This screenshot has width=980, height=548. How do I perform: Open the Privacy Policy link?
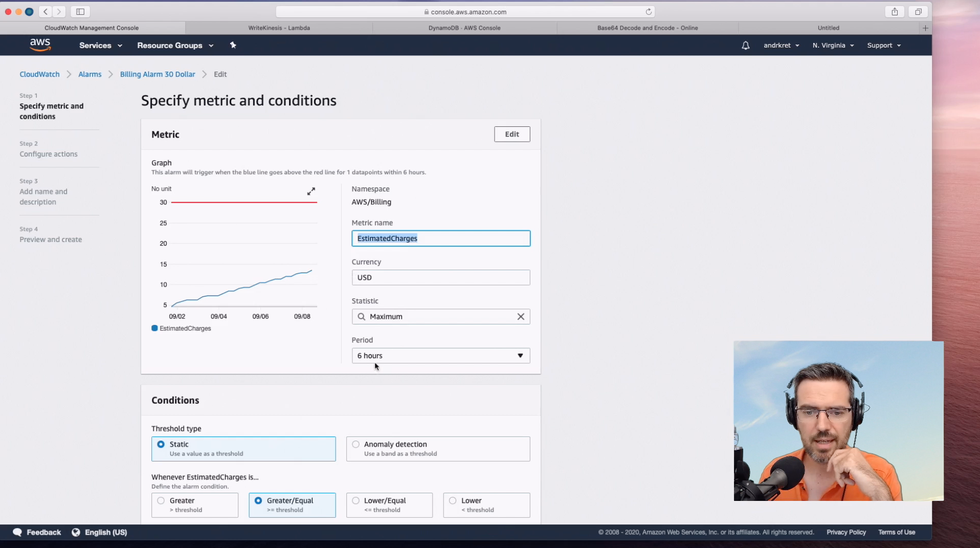point(846,532)
